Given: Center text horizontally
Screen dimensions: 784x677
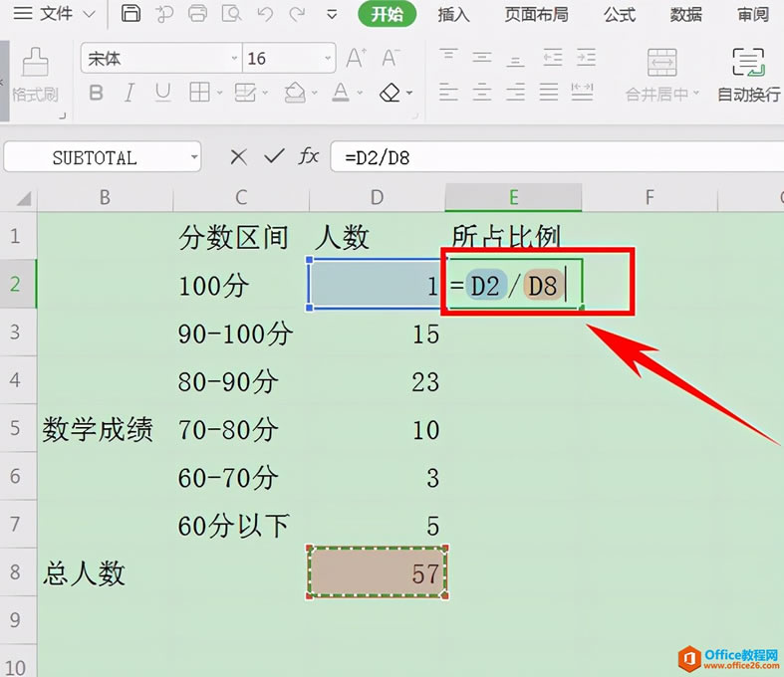Looking at the screenshot, I should tap(481, 93).
